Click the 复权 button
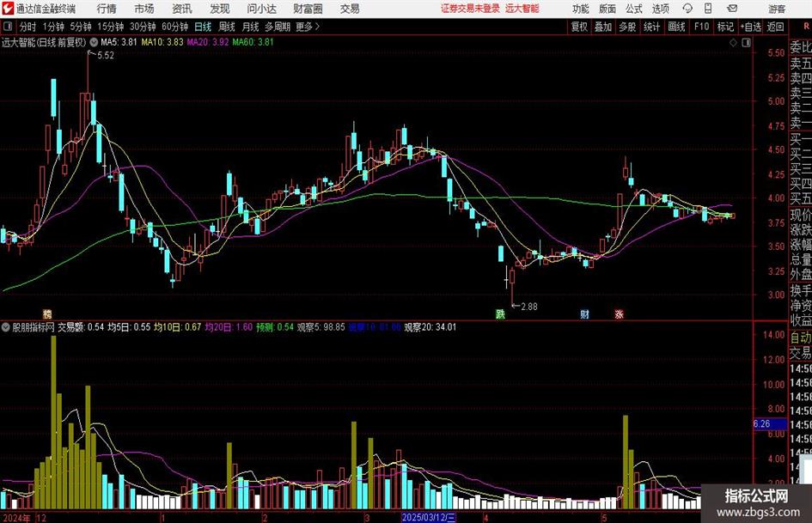 (x=579, y=27)
